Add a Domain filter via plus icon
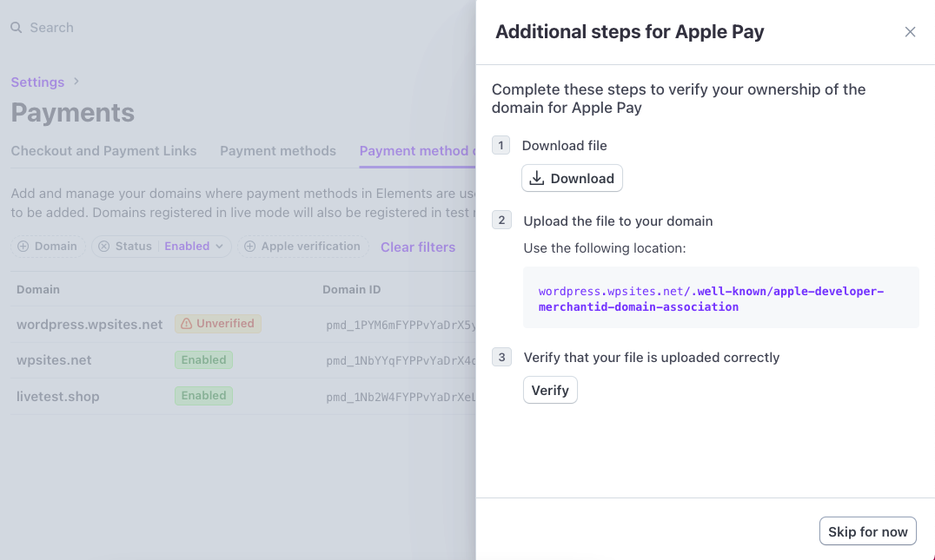Image resolution: width=935 pixels, height=560 pixels. (23, 247)
